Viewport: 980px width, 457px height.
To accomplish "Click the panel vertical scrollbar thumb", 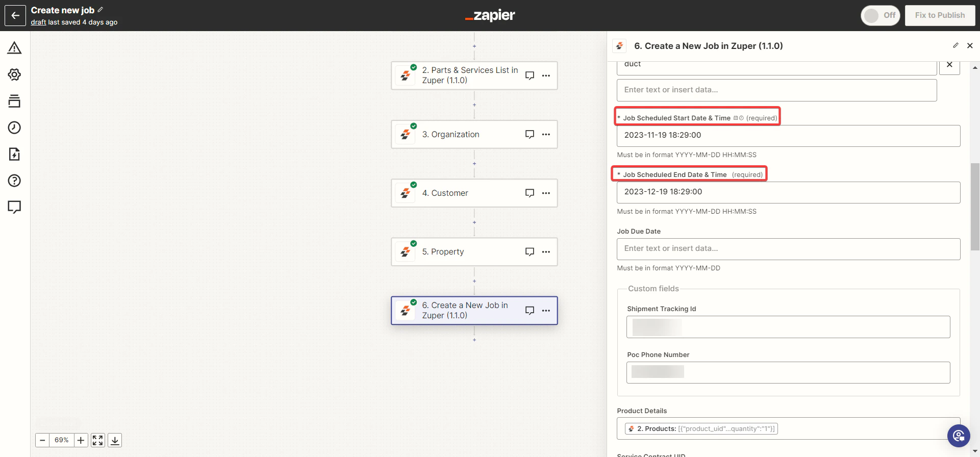I will pyautogui.click(x=975, y=207).
